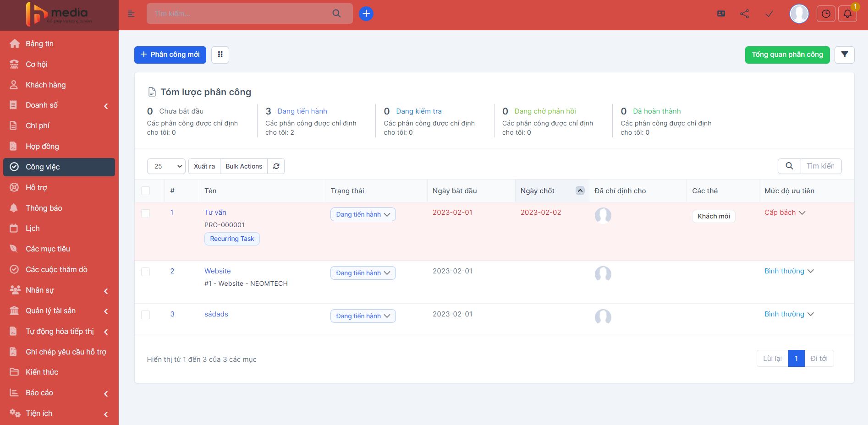Viewport: 868px width, 425px height.
Task: Open the notifications bell
Action: [x=847, y=14]
